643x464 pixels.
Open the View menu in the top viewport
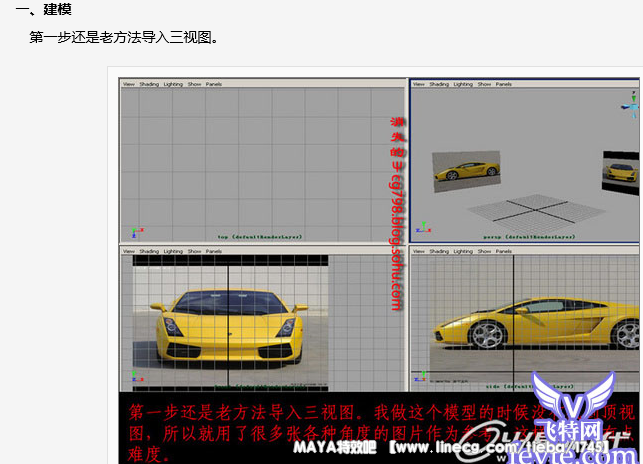128,84
